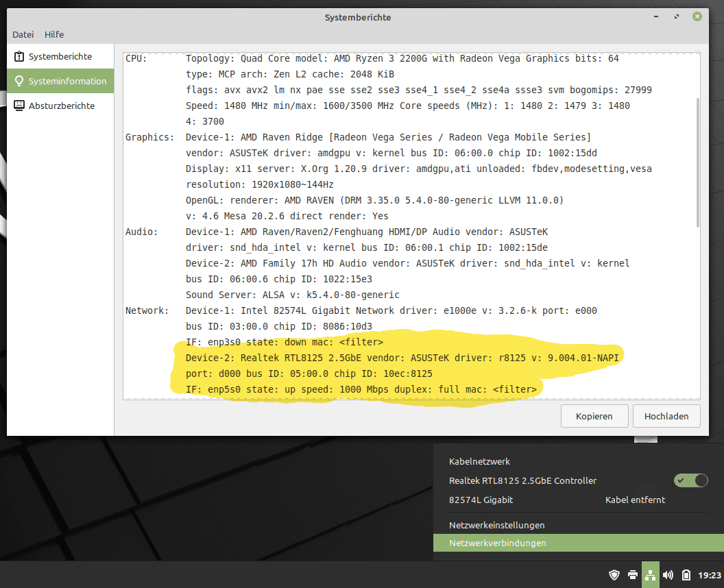Viewport: 724px width, 588px height.
Task: Click the 'Device-2: Realtek RTL8125' line
Action: [402, 358]
